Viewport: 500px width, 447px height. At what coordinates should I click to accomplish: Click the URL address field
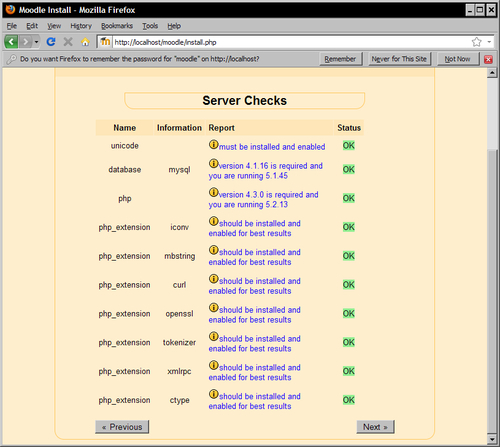pos(290,42)
